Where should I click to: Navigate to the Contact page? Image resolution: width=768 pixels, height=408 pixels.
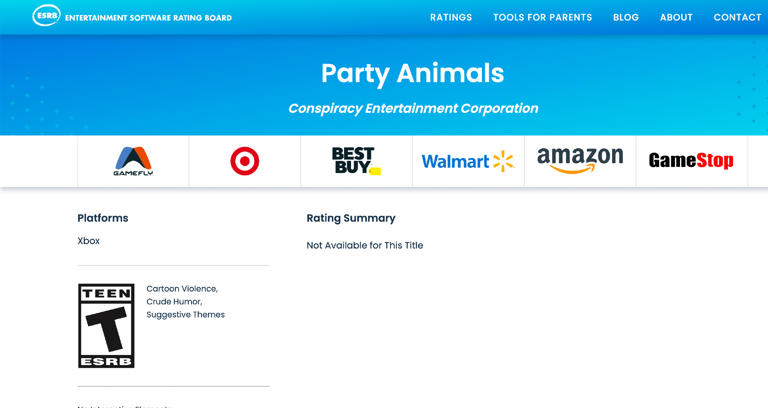(x=737, y=17)
